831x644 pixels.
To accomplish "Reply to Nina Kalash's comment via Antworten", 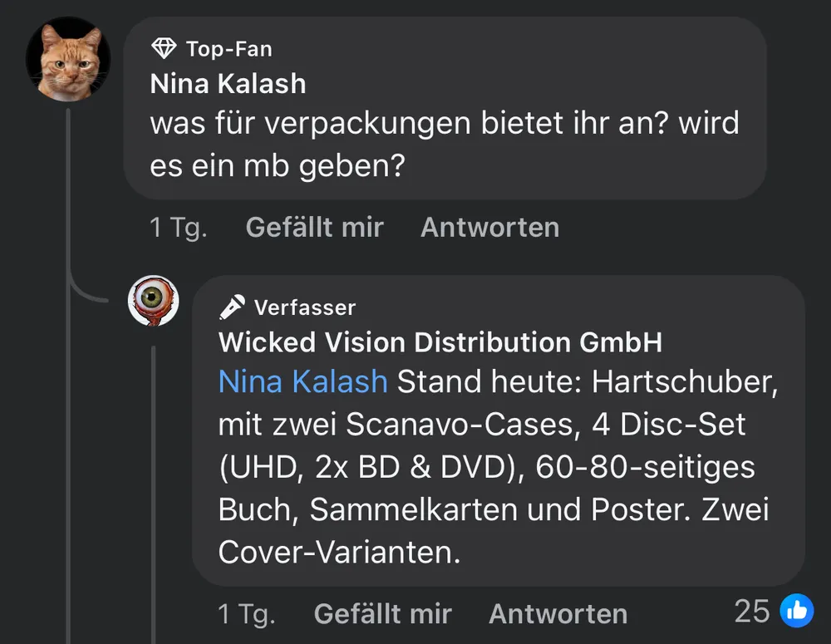I will tap(489, 227).
